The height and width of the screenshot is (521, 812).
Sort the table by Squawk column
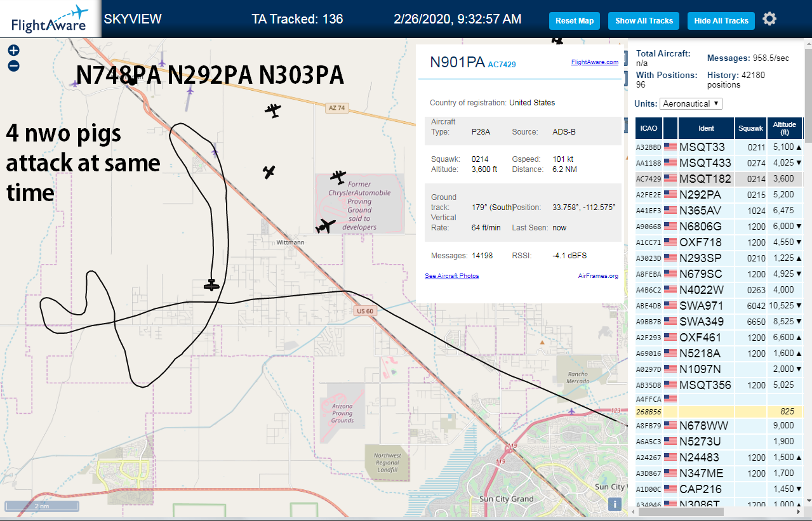[750, 128]
